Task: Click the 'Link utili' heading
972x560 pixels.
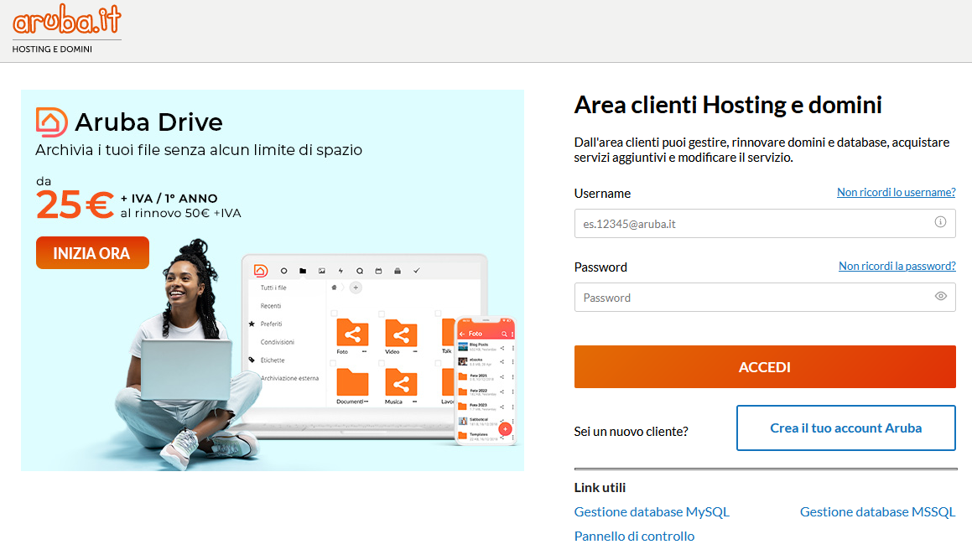Action: tap(600, 488)
